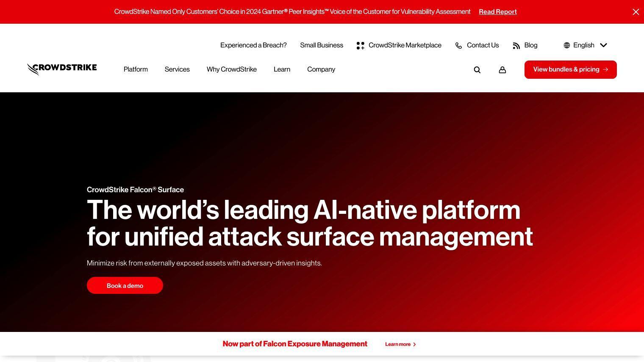Click the CrowdStrike logo
This screenshot has width=644, height=362.
(62, 69)
